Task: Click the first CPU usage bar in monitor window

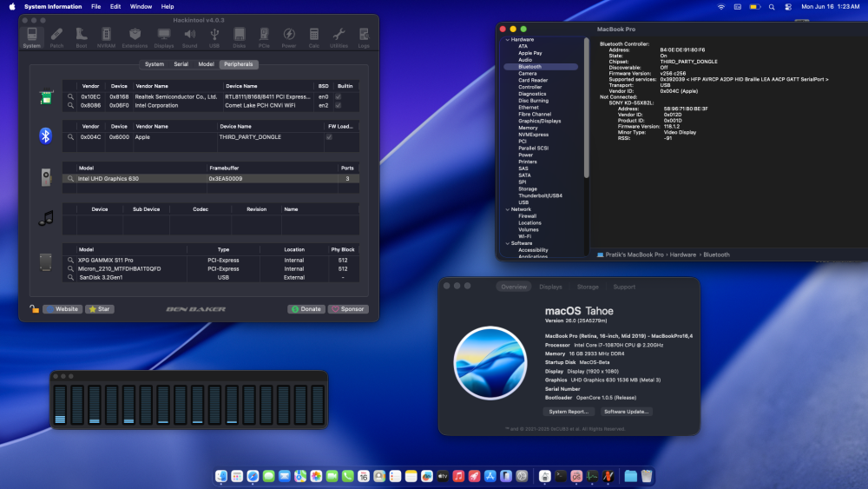Action: click(x=61, y=404)
